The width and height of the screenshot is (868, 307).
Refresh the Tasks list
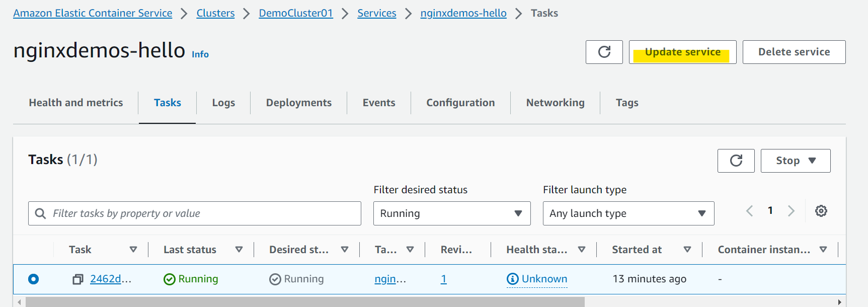(x=736, y=161)
